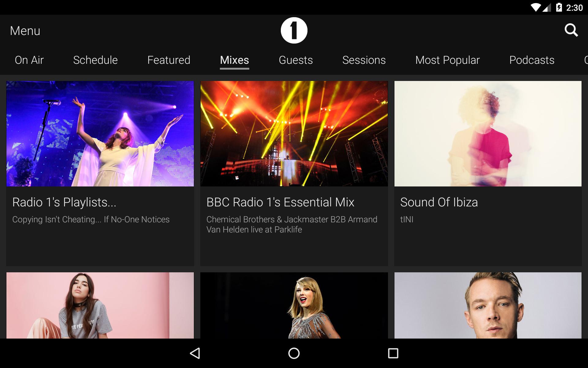588x368 pixels.
Task: Tap the cellular signal icon
Action: click(x=547, y=8)
